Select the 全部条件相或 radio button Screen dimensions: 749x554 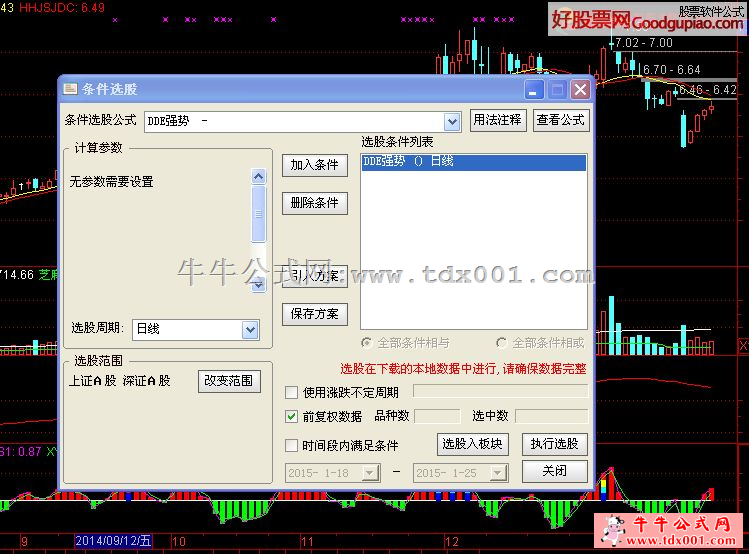point(502,342)
